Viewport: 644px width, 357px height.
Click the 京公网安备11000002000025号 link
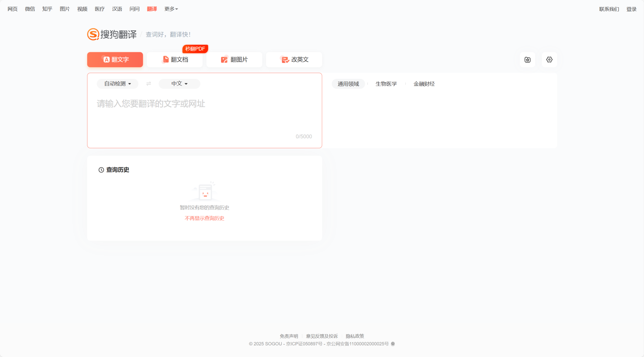(x=358, y=344)
